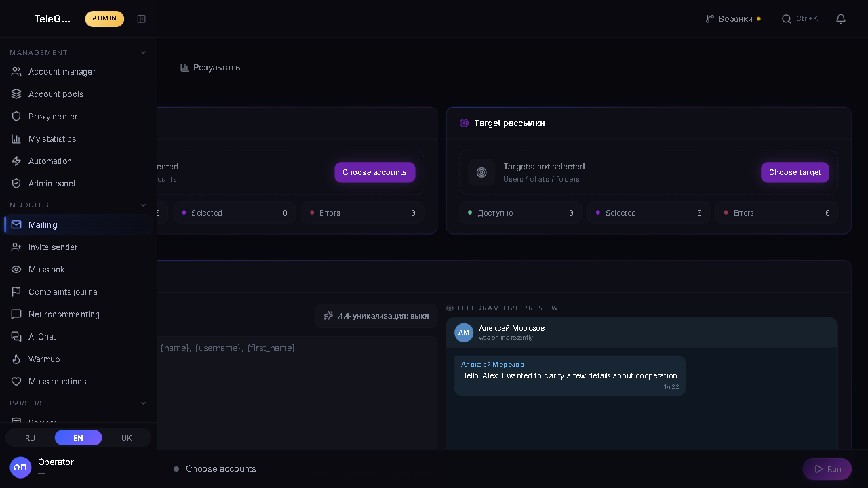
Task: Click Доступно counter in Target card
Action: (520, 213)
